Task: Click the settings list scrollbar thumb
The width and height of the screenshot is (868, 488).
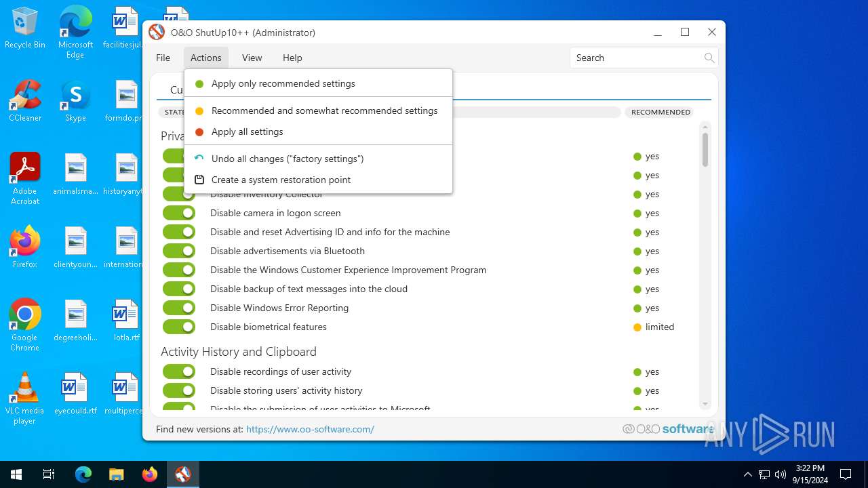Action: pos(705,149)
